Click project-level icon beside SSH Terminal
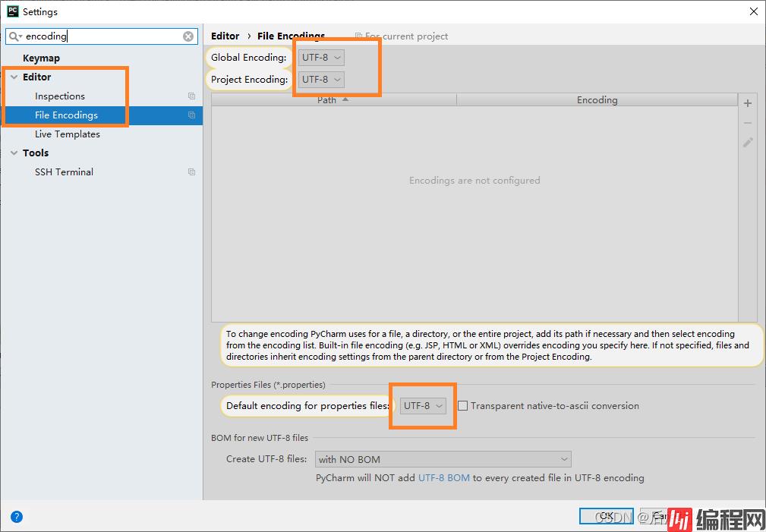Viewport: 766px width, 532px height. [x=191, y=172]
